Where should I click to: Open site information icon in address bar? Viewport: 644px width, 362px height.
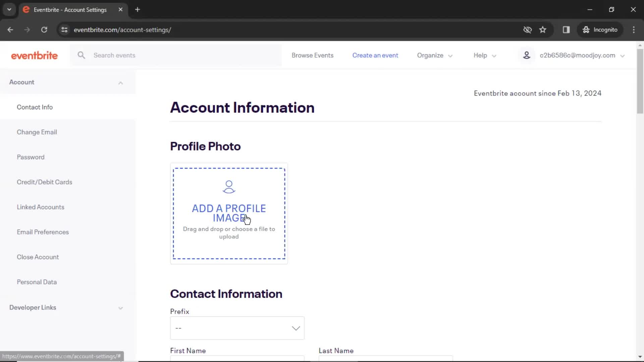coord(64,30)
